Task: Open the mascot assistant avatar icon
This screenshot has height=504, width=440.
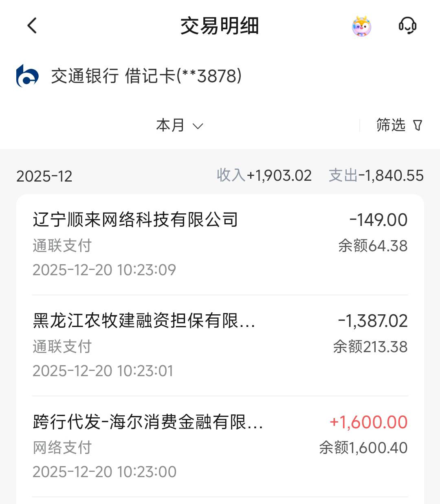Action: pos(361,26)
